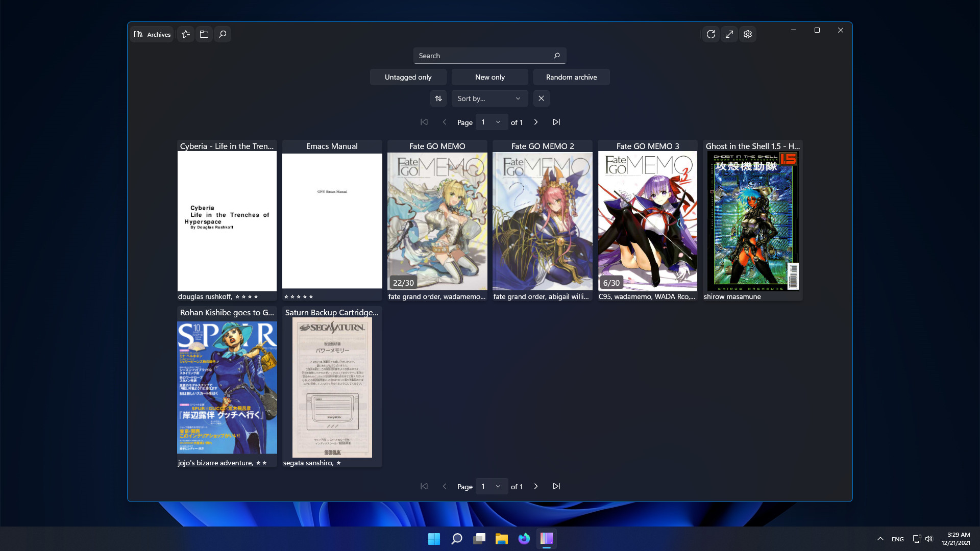980x551 pixels.
Task: Open a Random archive
Action: coord(572,77)
